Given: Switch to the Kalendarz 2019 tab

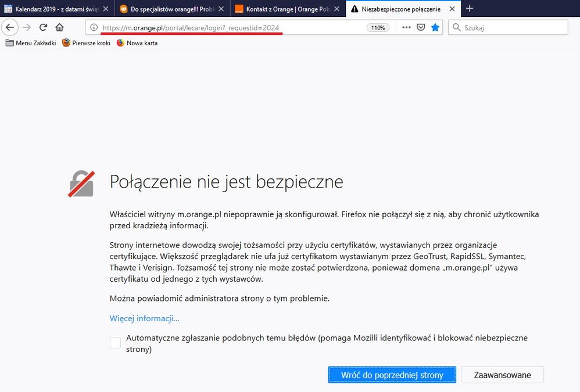Looking at the screenshot, I should click(x=52, y=9).
